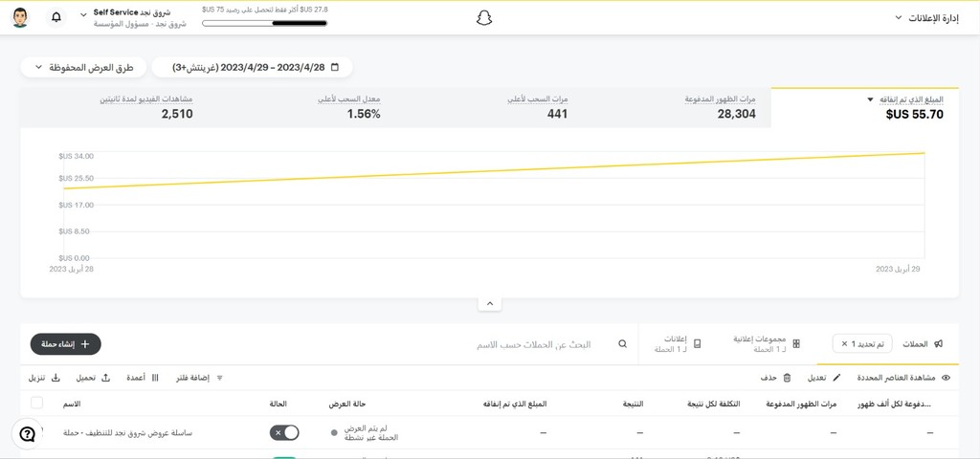Click the upload icon labeled تحميل
Screen dimensions: 980x459
tap(105, 378)
